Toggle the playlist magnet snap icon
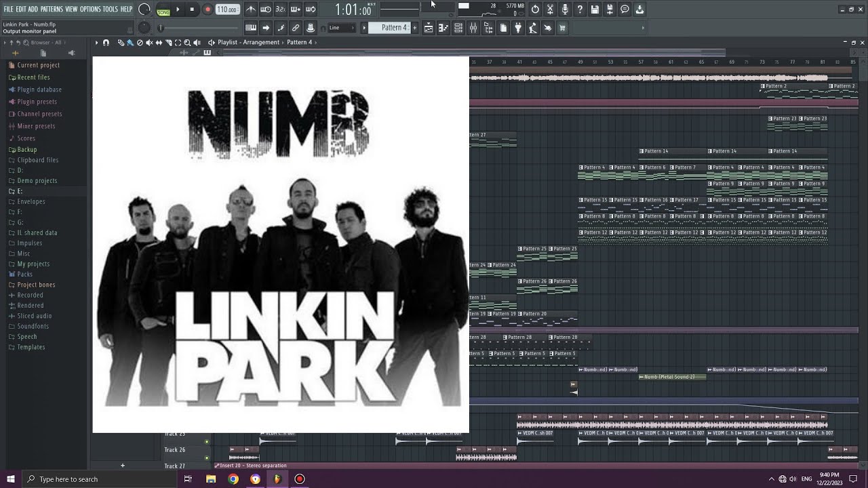 coord(106,43)
